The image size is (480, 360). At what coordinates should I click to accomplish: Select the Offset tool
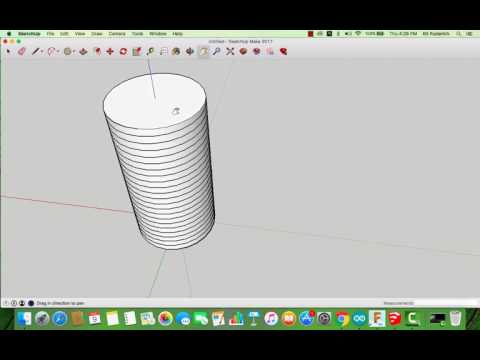pyautogui.click(x=97, y=51)
